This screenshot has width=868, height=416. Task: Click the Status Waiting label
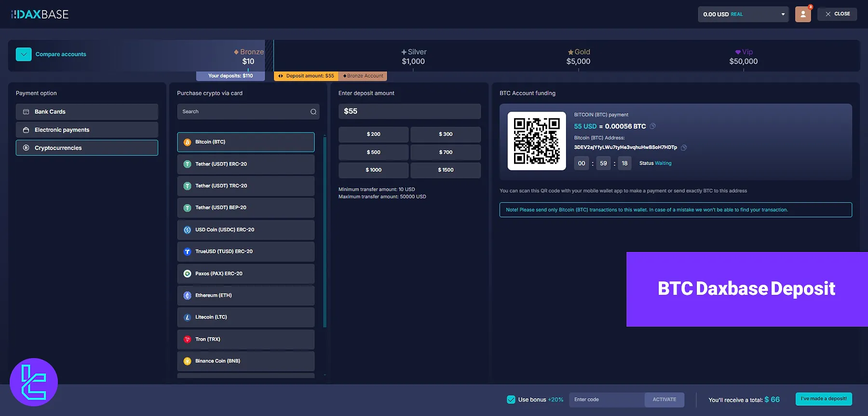[x=655, y=163]
